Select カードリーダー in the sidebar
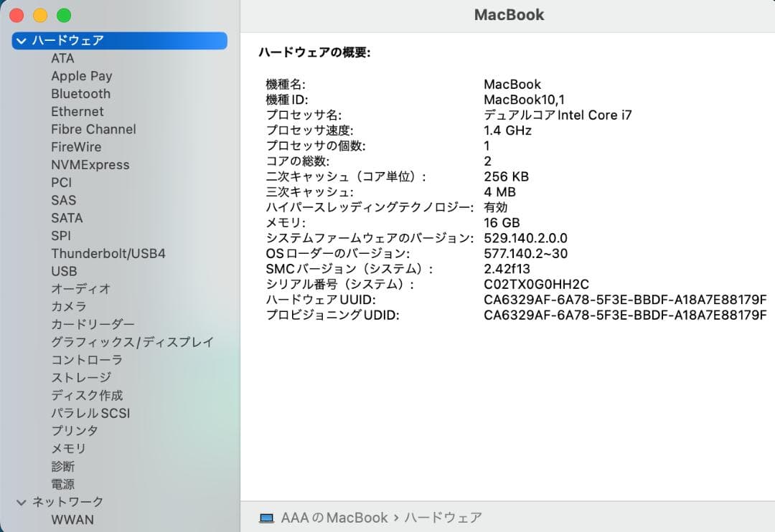The image size is (775, 532). coord(93,325)
